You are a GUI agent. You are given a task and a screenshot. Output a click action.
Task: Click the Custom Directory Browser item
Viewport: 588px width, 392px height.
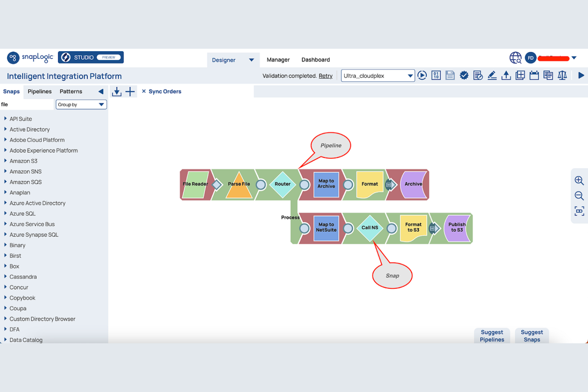coord(43,319)
